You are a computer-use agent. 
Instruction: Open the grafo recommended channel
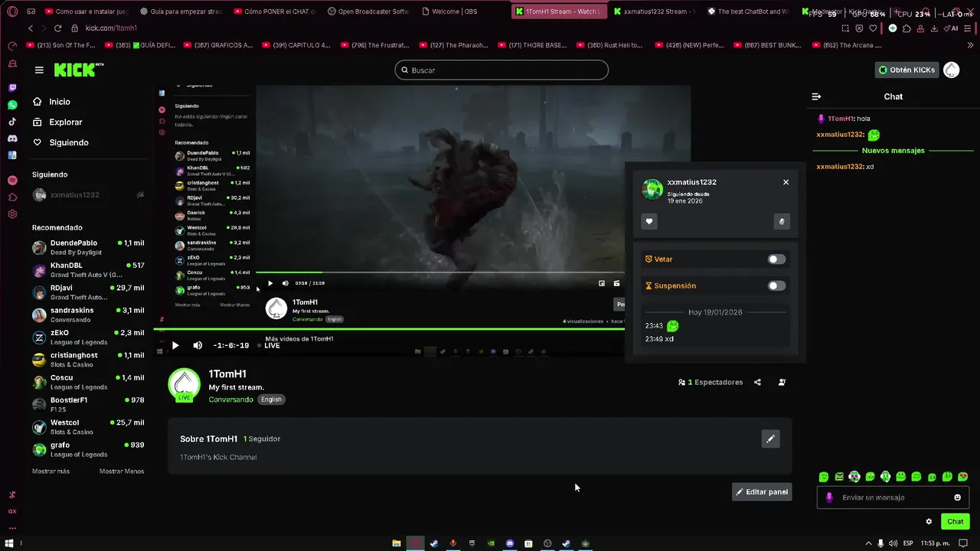tap(88, 449)
